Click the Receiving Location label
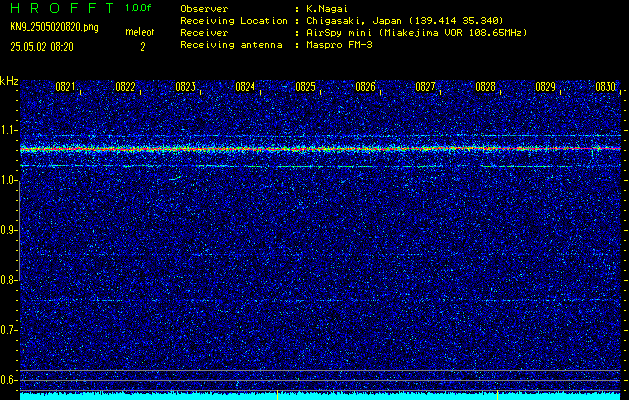 [x=234, y=21]
